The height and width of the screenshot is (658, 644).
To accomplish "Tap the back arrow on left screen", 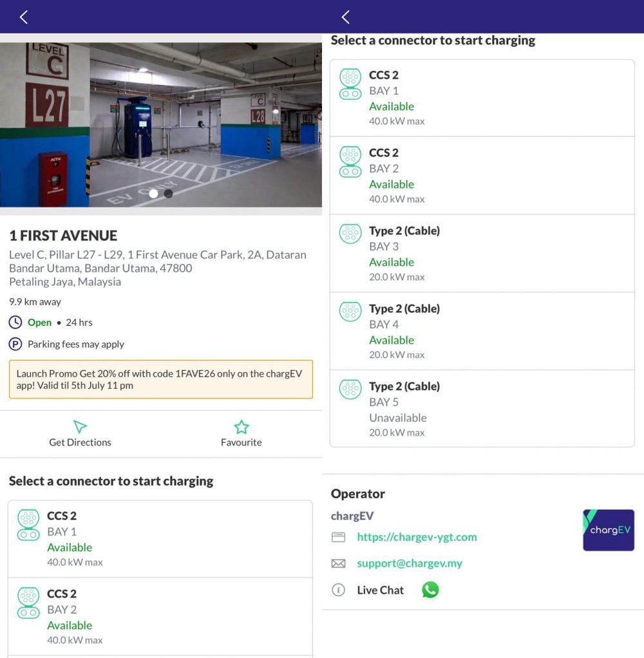I will [24, 17].
